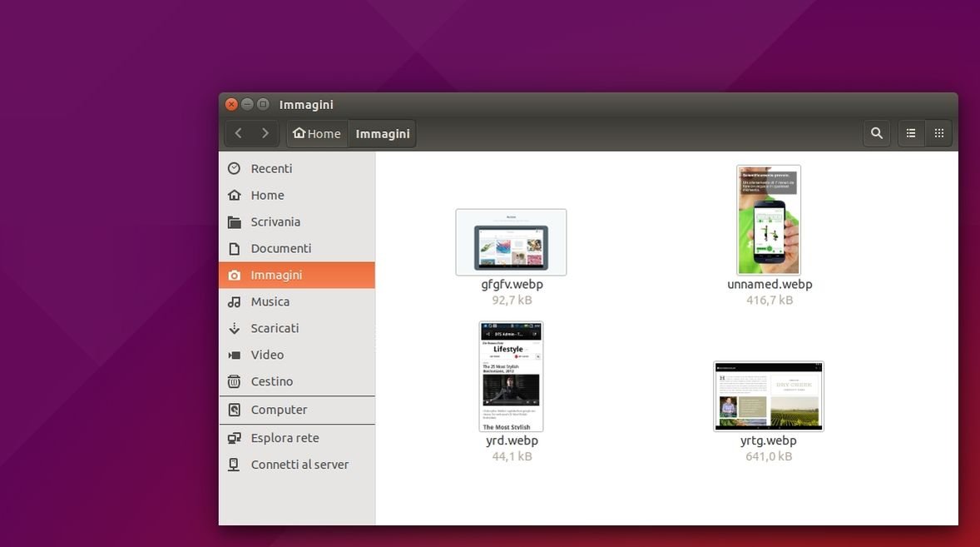Open the Documenti sidebar entry

pos(280,248)
